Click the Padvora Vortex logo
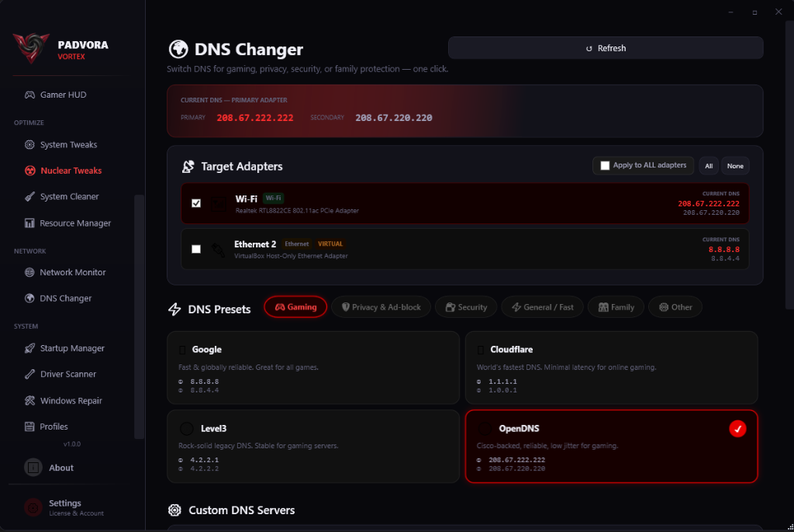The image size is (794, 532). (x=31, y=48)
